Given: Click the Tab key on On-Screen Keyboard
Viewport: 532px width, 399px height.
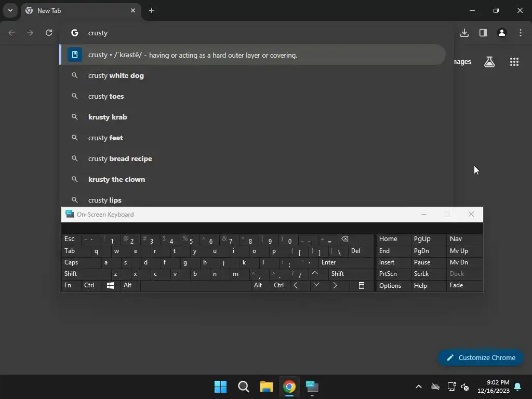Looking at the screenshot, I should pyautogui.click(x=77, y=251).
